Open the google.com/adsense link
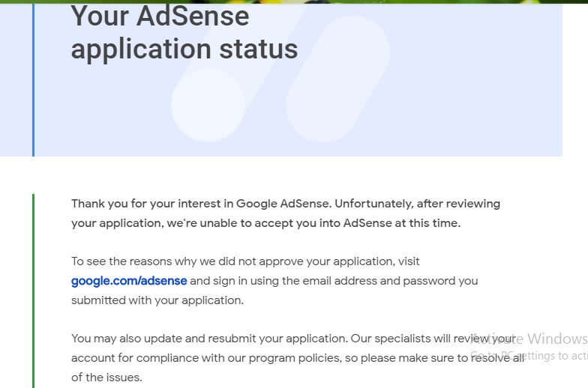Image resolution: width=588 pixels, height=388 pixels. click(129, 281)
